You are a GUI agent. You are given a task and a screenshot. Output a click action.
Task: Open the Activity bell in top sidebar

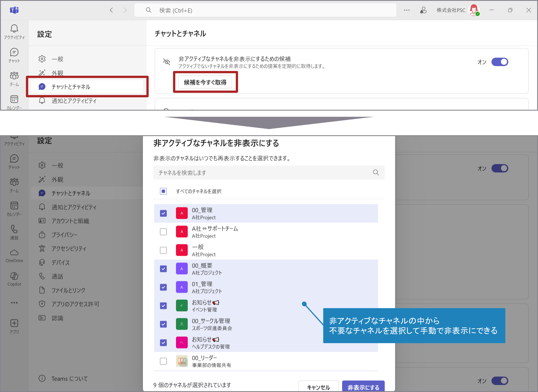(14, 32)
